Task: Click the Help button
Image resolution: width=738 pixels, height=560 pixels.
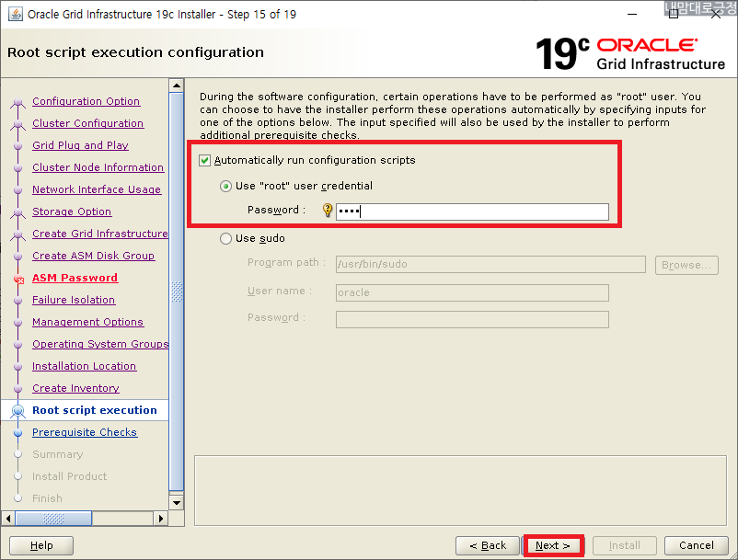Action: [41, 545]
